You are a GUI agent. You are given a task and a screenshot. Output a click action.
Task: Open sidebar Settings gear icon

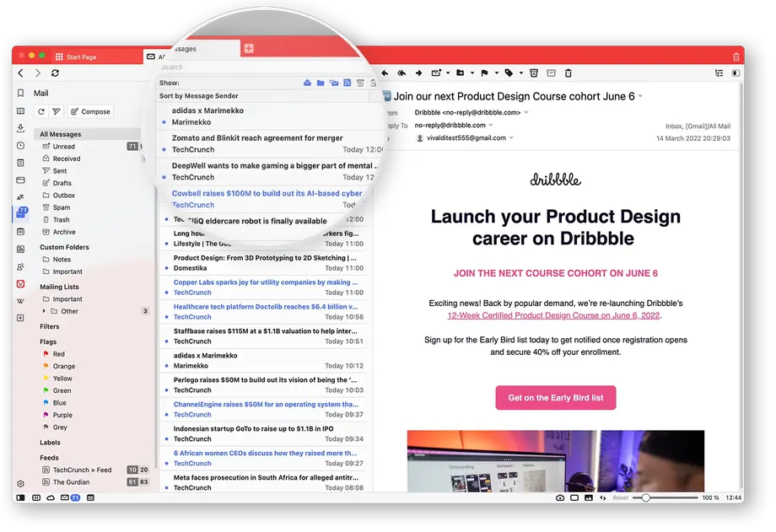tap(20, 483)
